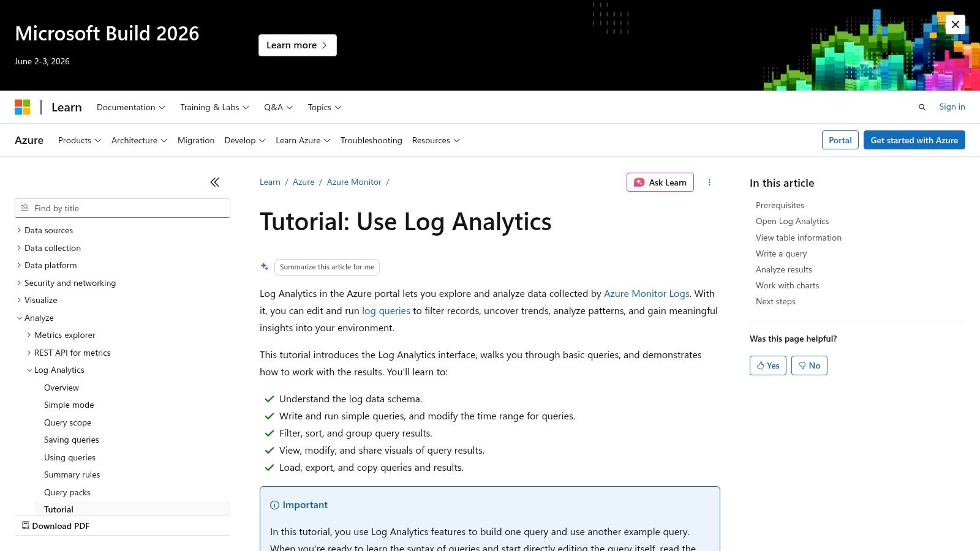The width and height of the screenshot is (980, 551).
Task: Click the Get started with Azure button
Action: tap(914, 140)
